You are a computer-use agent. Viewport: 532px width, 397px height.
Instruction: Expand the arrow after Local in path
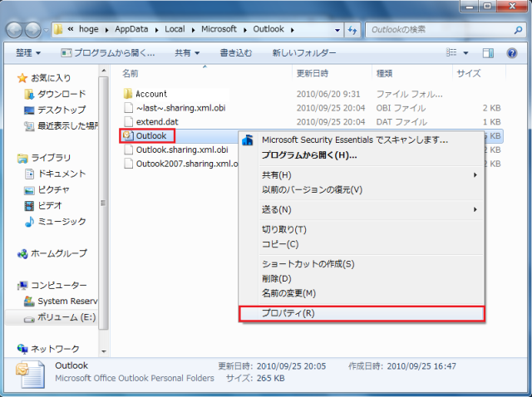193,30
